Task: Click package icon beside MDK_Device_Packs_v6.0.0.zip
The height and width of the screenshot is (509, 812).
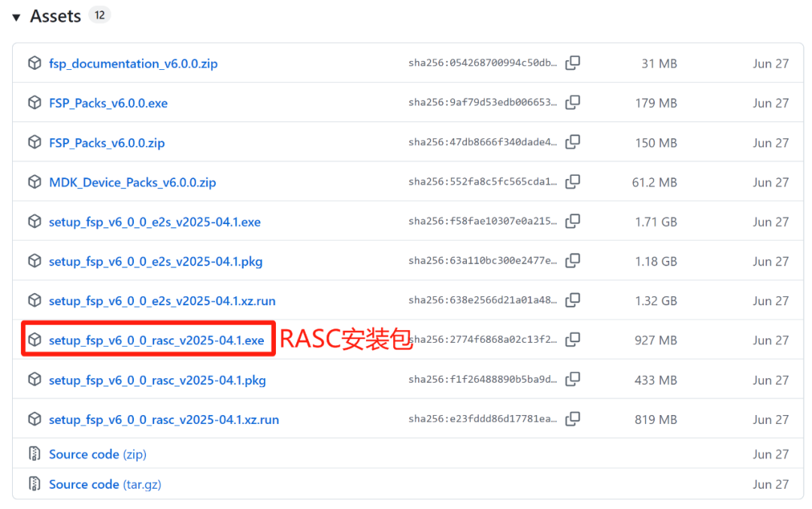Action: click(35, 182)
